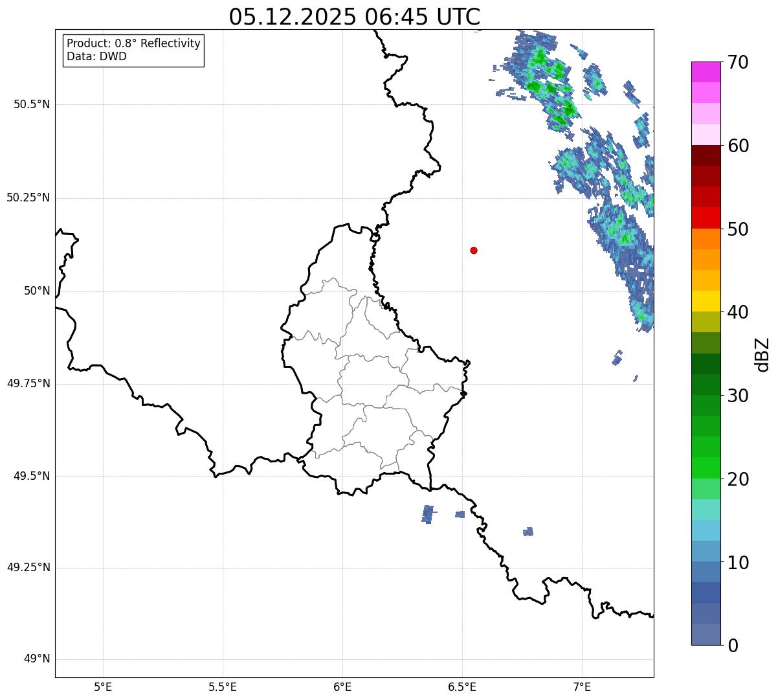Click the "6.5°E" longitude label

pos(462,686)
